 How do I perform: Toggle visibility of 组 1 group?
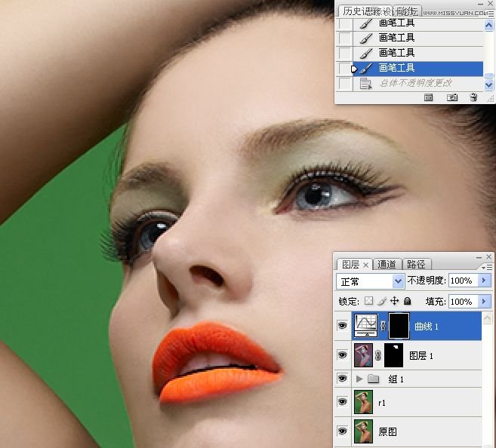[x=342, y=378]
